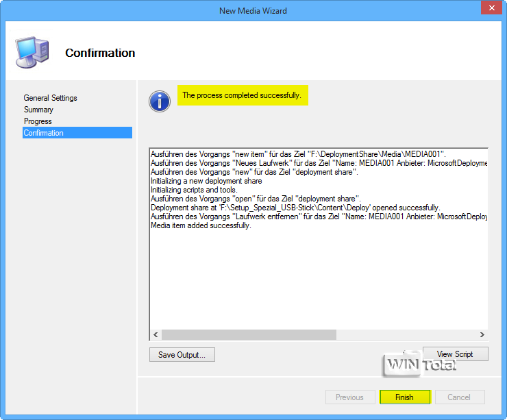This screenshot has width=507, height=420.
Task: Select Summary wizard step
Action: point(38,110)
